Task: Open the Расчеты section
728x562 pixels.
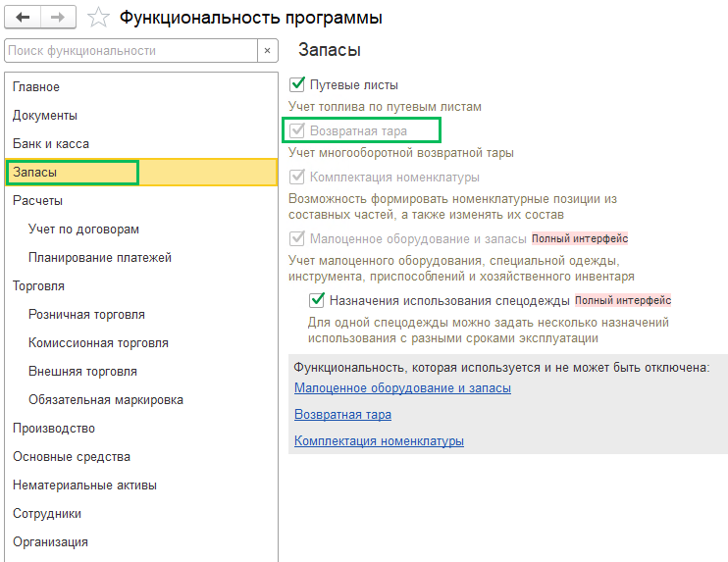Action: 141,200
